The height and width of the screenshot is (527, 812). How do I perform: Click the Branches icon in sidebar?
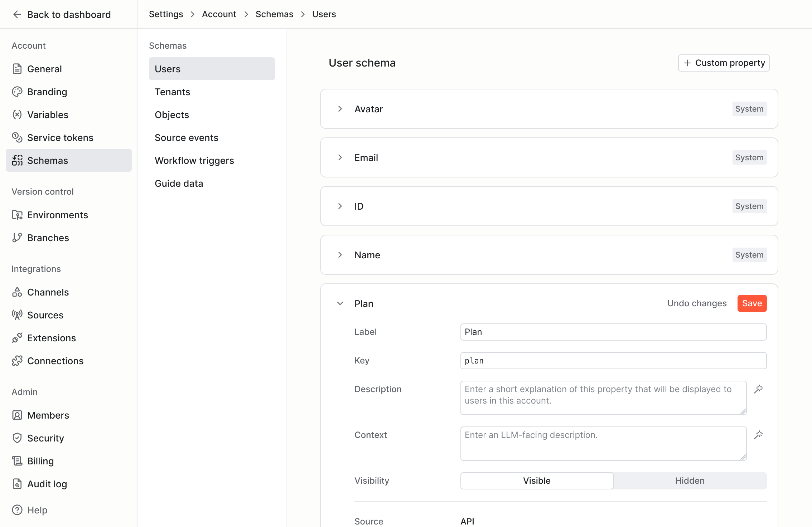pos(17,238)
